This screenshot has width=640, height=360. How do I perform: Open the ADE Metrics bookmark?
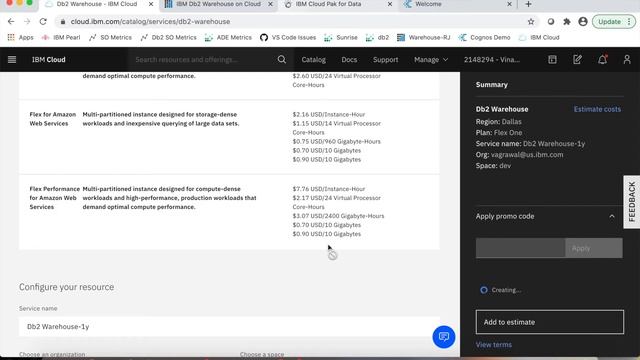coord(228,38)
